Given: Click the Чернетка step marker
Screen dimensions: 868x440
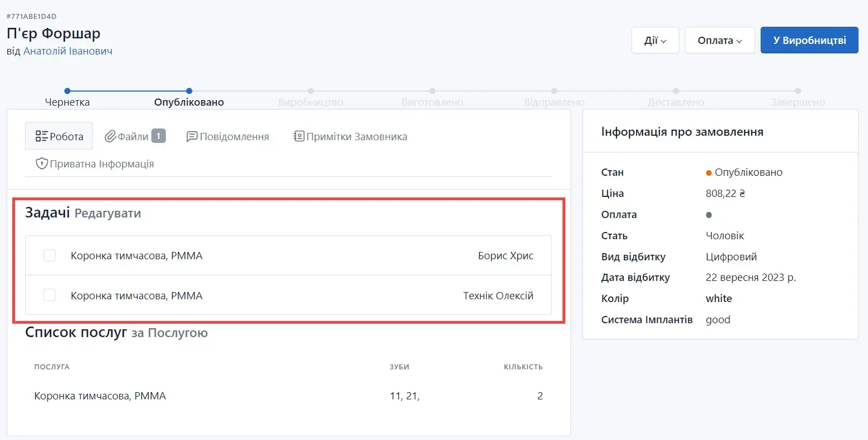Looking at the screenshot, I should pyautogui.click(x=67, y=91).
